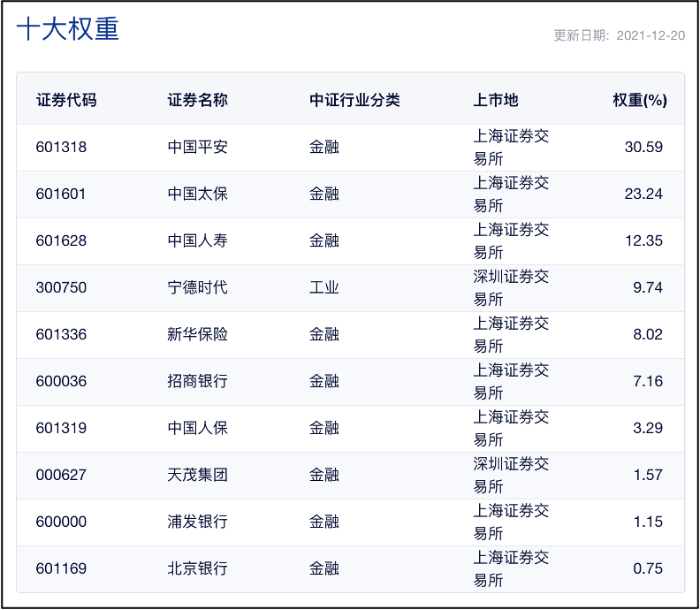Open the 北京银行 security name
The width and height of the screenshot is (700, 610).
[x=198, y=568]
